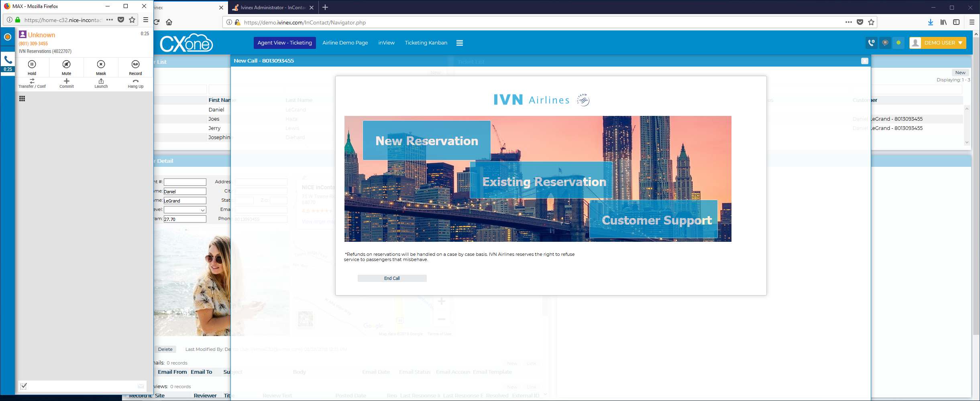Select Jerry row in customer list
The image size is (980, 401).
point(214,128)
